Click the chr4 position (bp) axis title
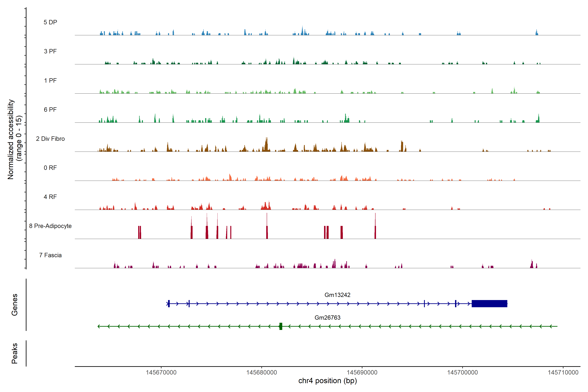The width and height of the screenshot is (588, 392). coord(327,381)
